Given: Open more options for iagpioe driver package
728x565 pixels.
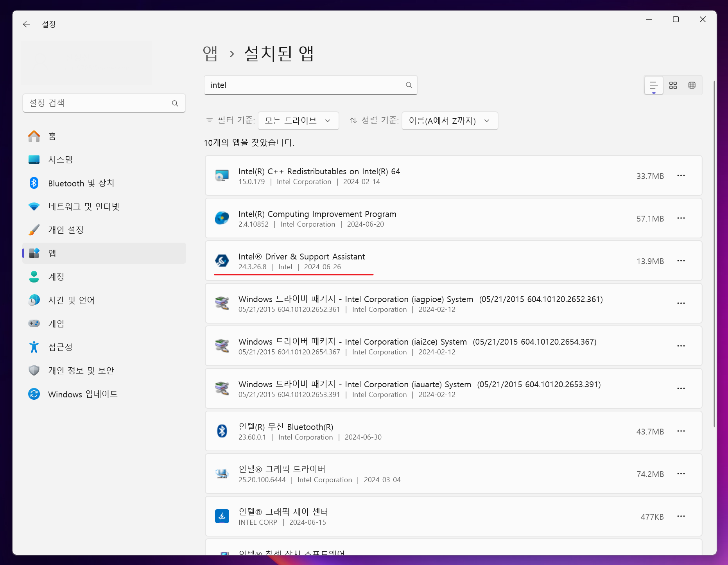Looking at the screenshot, I should pyautogui.click(x=681, y=304).
